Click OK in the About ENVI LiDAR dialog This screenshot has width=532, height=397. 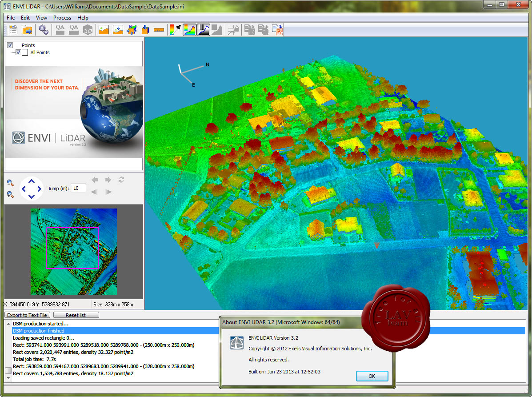(x=372, y=376)
